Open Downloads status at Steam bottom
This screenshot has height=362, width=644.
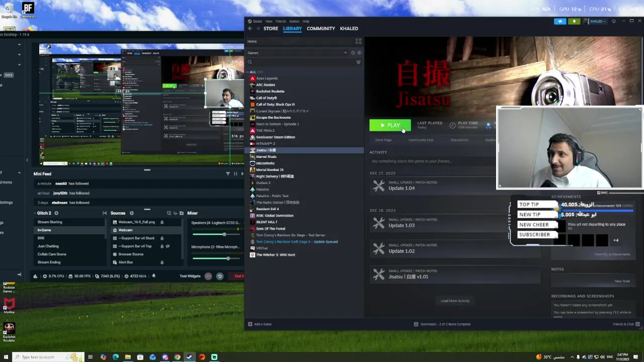(x=442, y=324)
